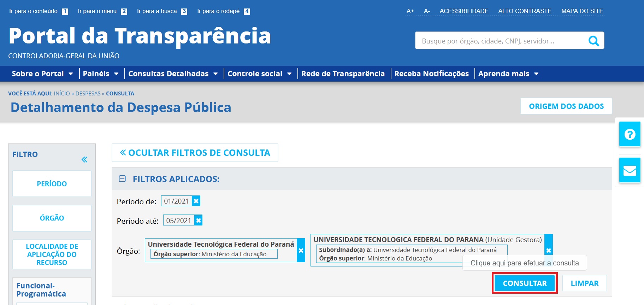Viewport: 644px width, 305px height.
Task: Click the search magnifier icon
Action: [593, 41]
